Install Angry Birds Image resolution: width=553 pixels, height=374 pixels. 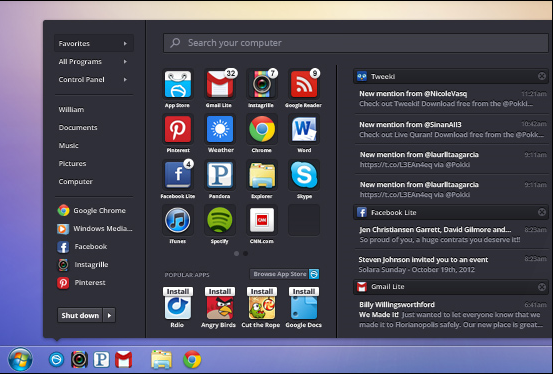(x=220, y=291)
